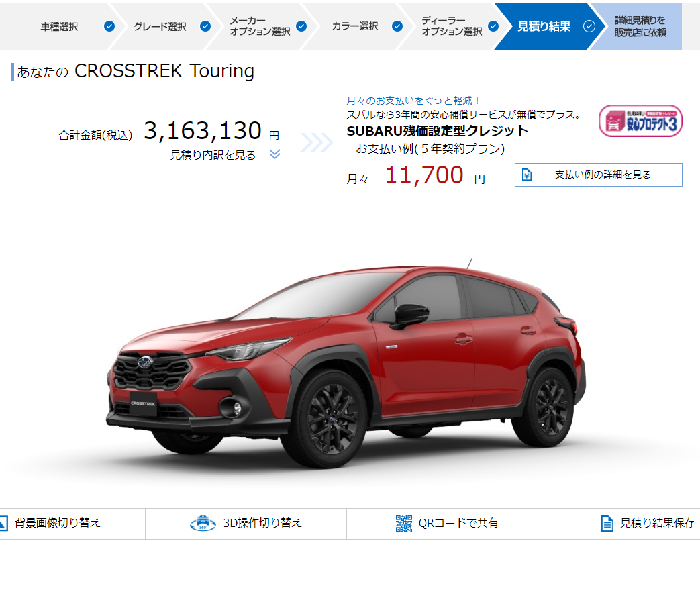700x596 pixels.
Task: Click the QR code icon
Action: [x=404, y=524]
